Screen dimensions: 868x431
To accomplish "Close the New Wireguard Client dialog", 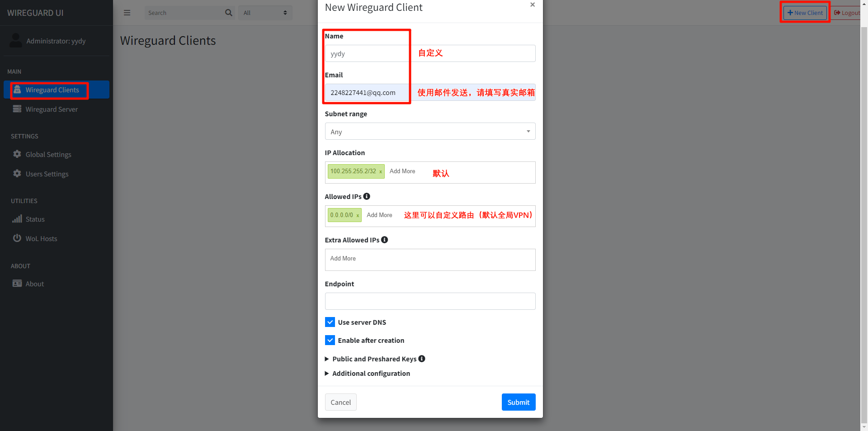I will tap(533, 5).
